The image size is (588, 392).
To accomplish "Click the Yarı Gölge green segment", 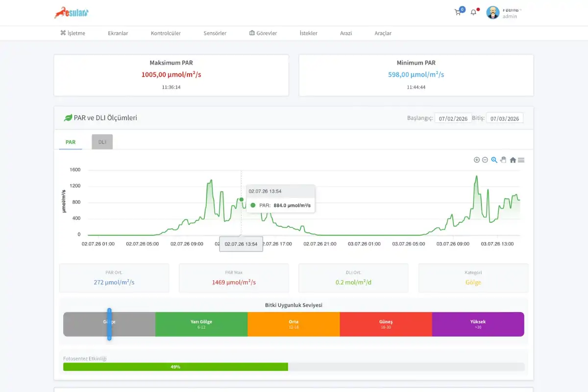I will (201, 324).
